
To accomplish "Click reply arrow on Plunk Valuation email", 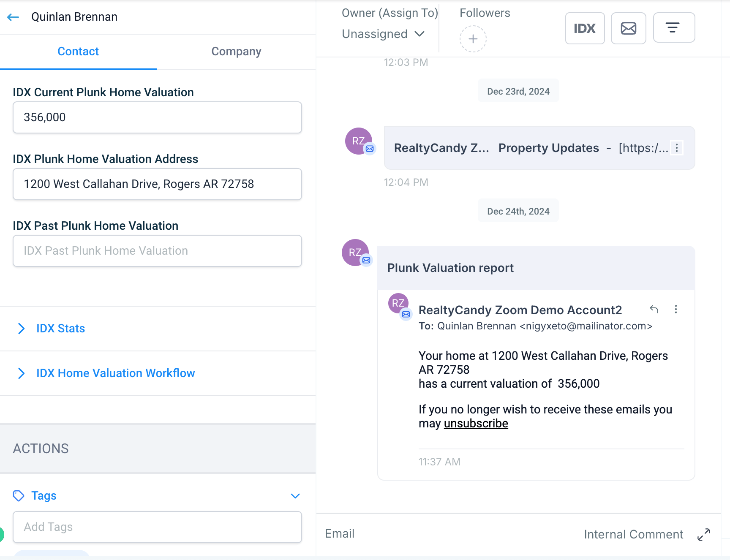I will [x=654, y=309].
